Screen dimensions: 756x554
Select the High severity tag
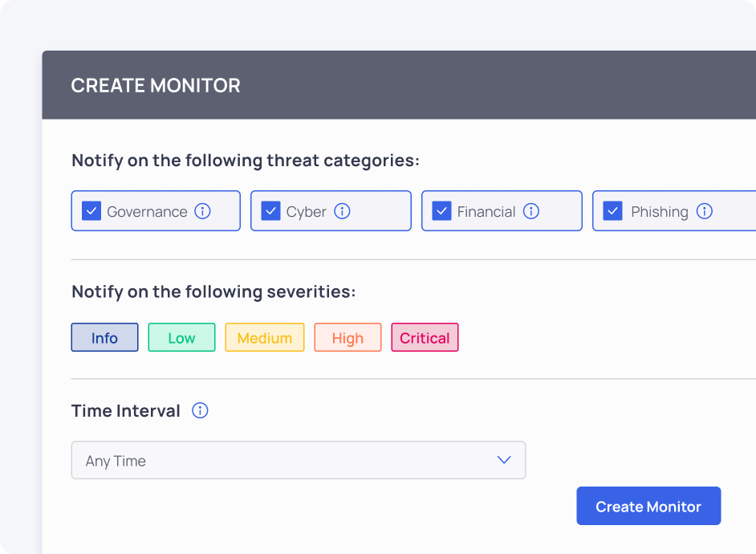pyautogui.click(x=348, y=338)
